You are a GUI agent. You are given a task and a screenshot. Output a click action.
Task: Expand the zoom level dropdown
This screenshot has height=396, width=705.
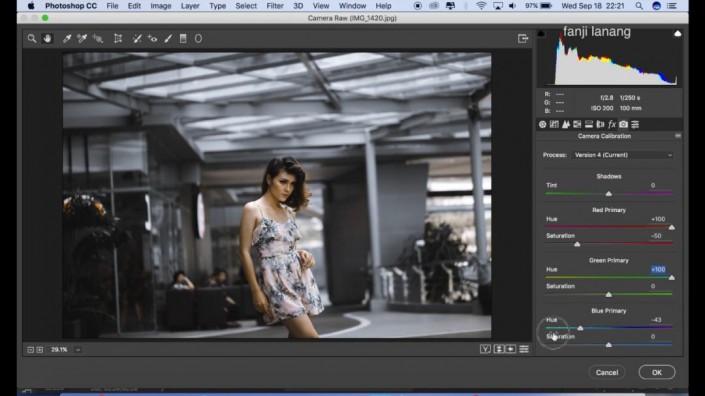click(x=78, y=349)
